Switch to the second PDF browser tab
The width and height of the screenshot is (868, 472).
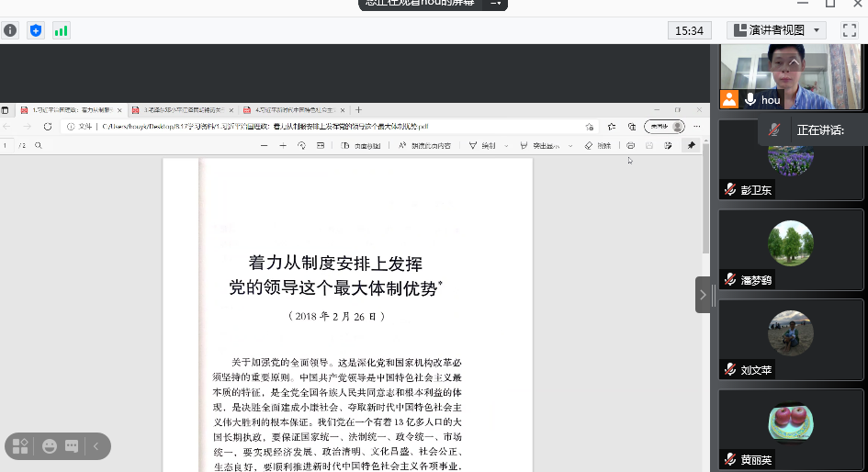coord(180,110)
